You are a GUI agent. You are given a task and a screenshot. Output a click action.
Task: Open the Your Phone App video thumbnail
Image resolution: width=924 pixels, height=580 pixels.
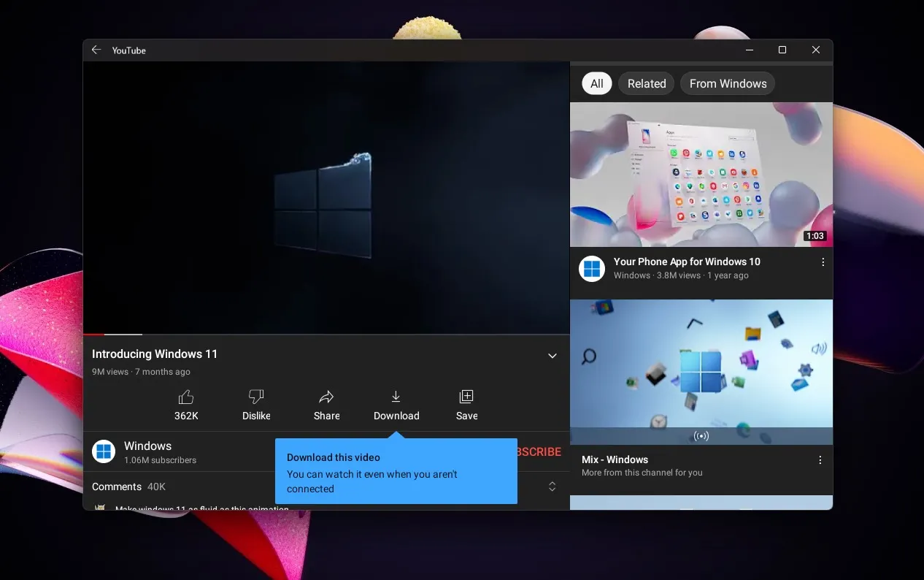tap(701, 175)
